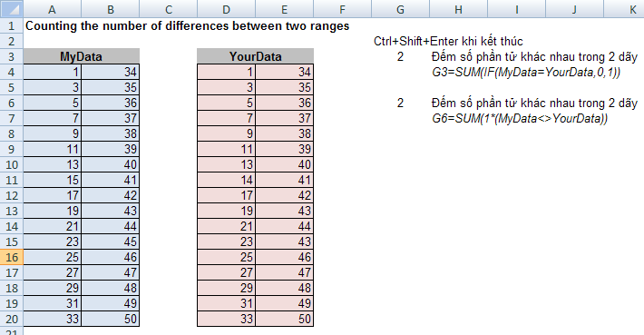Select row 16 header
The image size is (644, 335).
pos(12,257)
